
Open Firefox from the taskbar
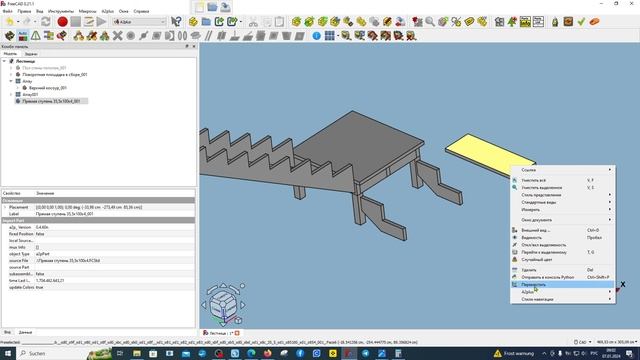pyautogui.click(x=267, y=353)
